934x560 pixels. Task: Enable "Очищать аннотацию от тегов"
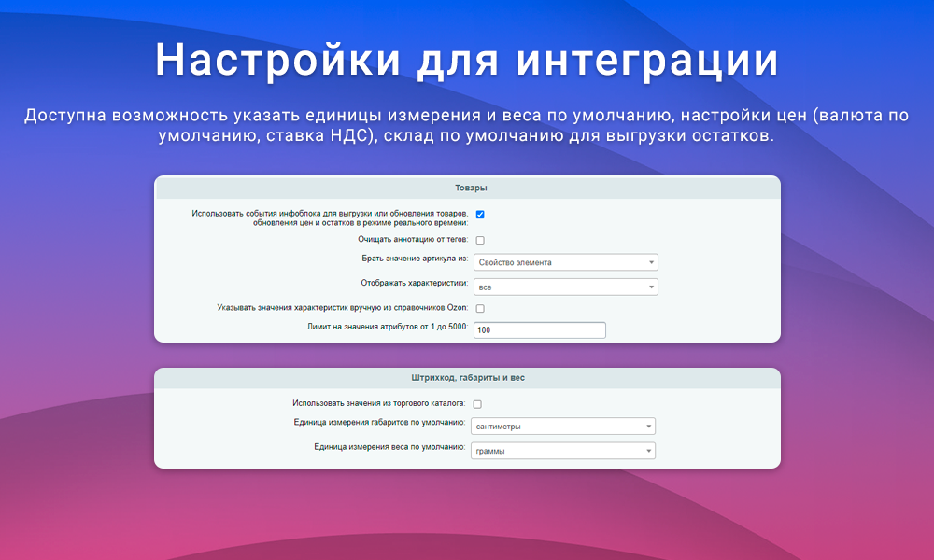click(479, 240)
